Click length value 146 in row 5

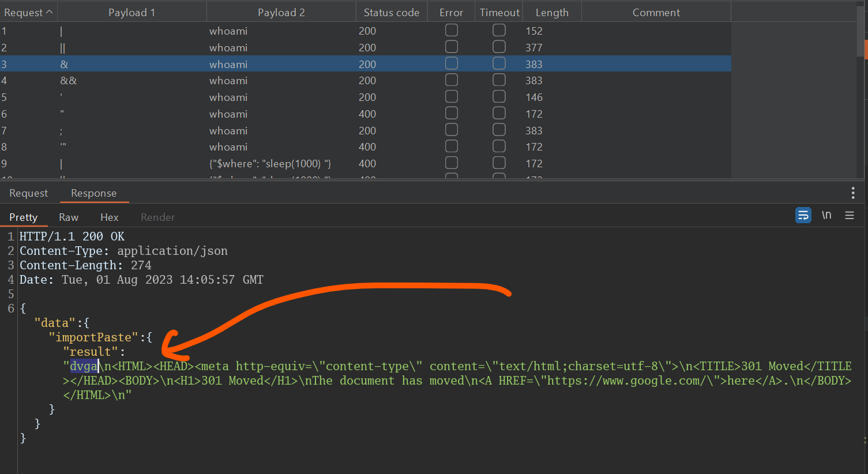[534, 97]
